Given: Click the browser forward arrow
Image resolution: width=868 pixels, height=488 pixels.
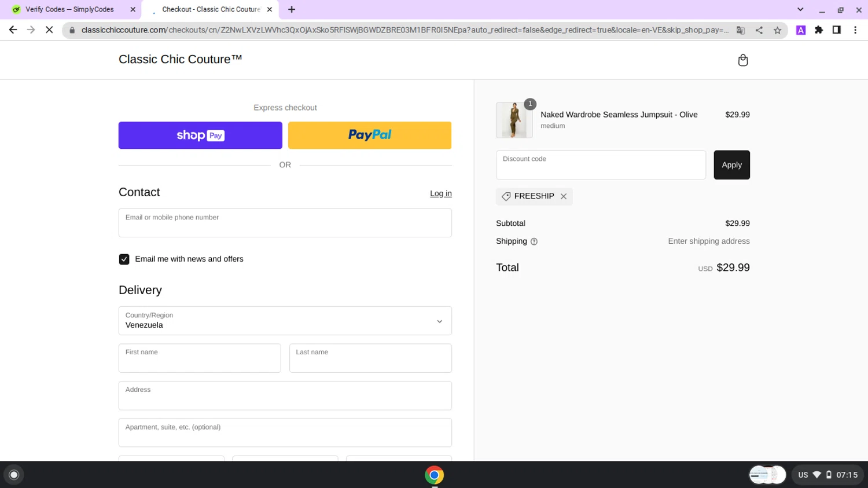Looking at the screenshot, I should (31, 30).
